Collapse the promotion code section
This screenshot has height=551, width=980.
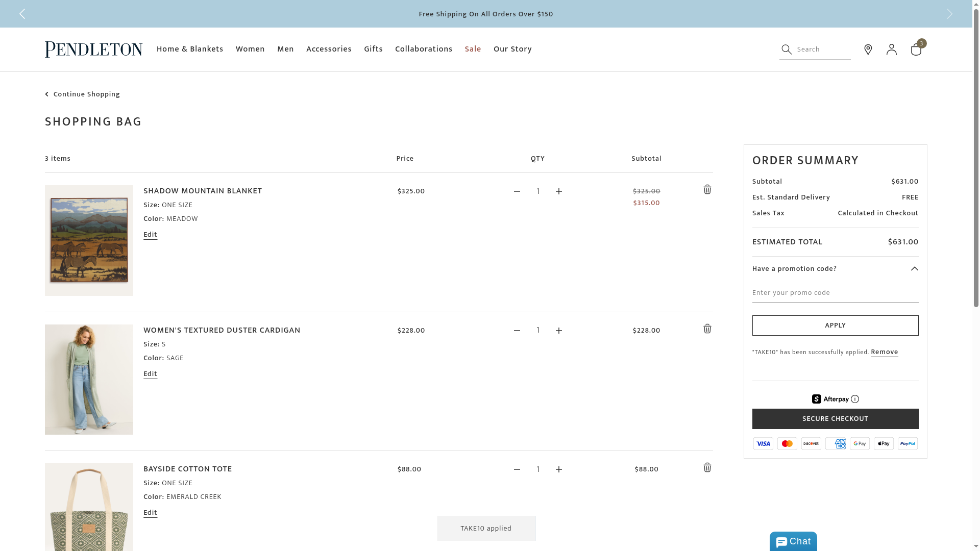click(914, 269)
